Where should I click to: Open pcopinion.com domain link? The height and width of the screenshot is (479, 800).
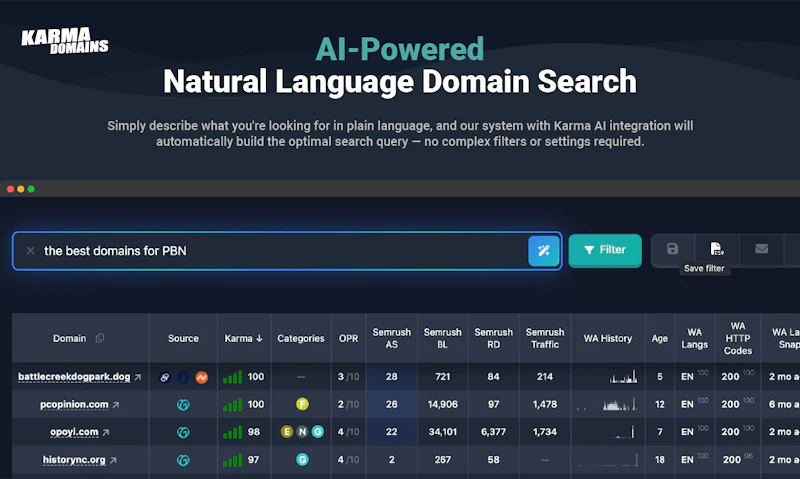click(x=74, y=404)
